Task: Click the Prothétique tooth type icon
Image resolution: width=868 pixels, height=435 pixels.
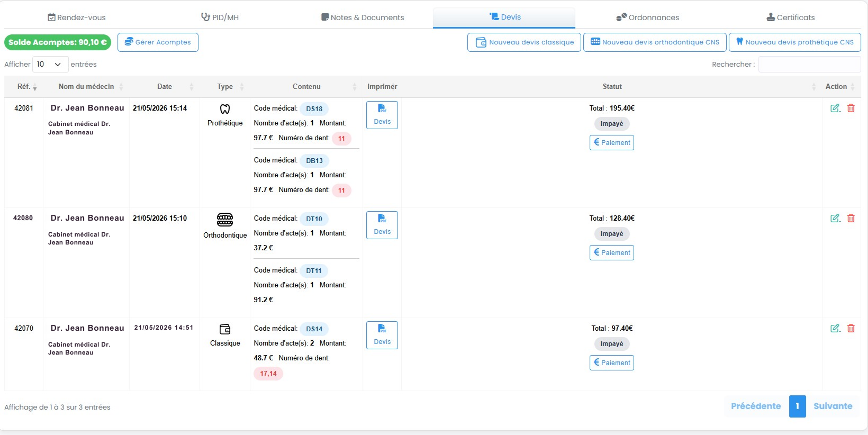Action: pos(225,109)
